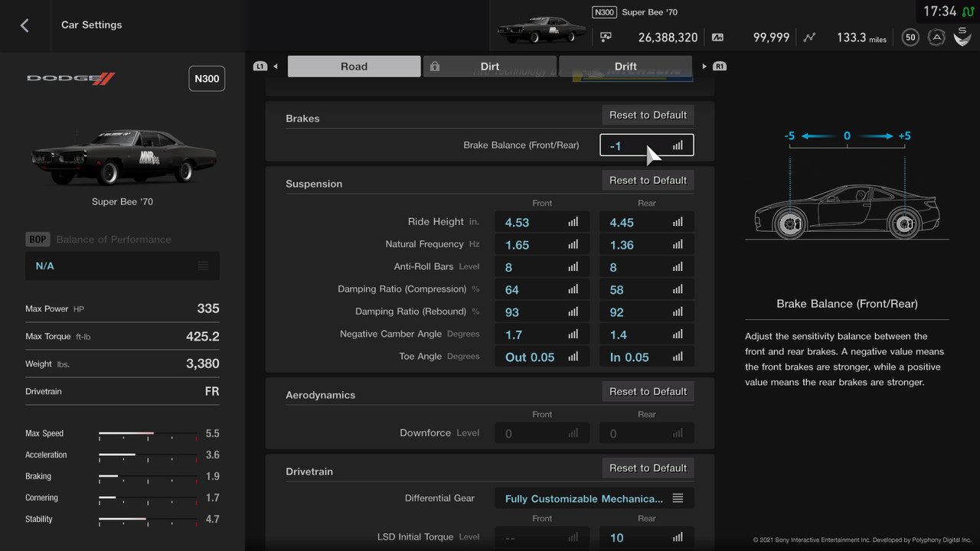Adjust the rear Natural Frequency 1.36
980x551 pixels.
[647, 245]
